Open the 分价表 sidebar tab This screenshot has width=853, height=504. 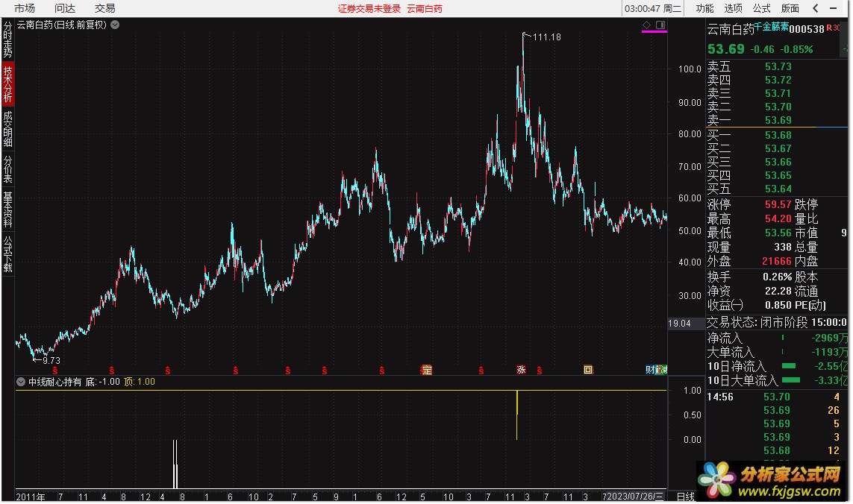tap(7, 168)
